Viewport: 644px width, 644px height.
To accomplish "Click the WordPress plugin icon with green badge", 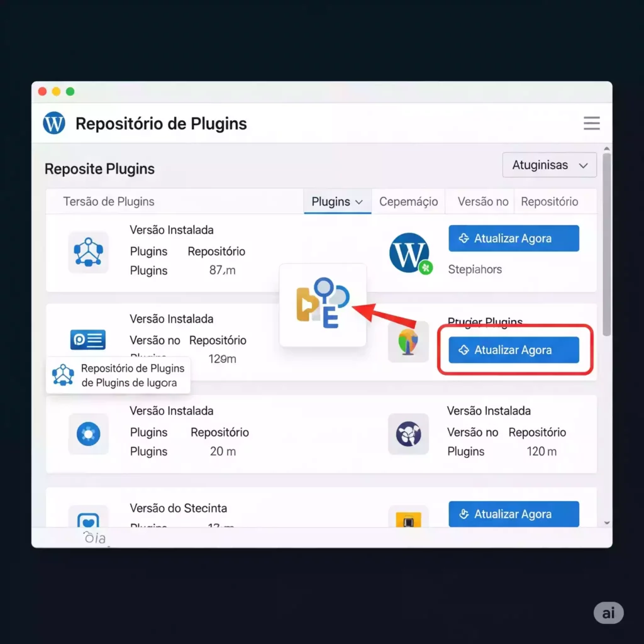I will [x=409, y=253].
